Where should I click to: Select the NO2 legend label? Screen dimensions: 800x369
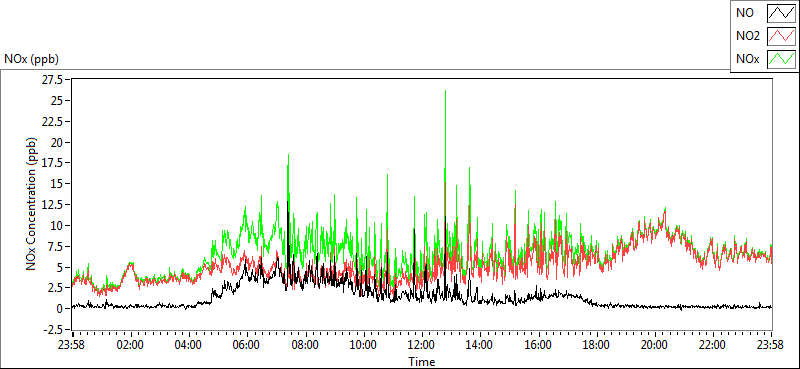click(748, 37)
